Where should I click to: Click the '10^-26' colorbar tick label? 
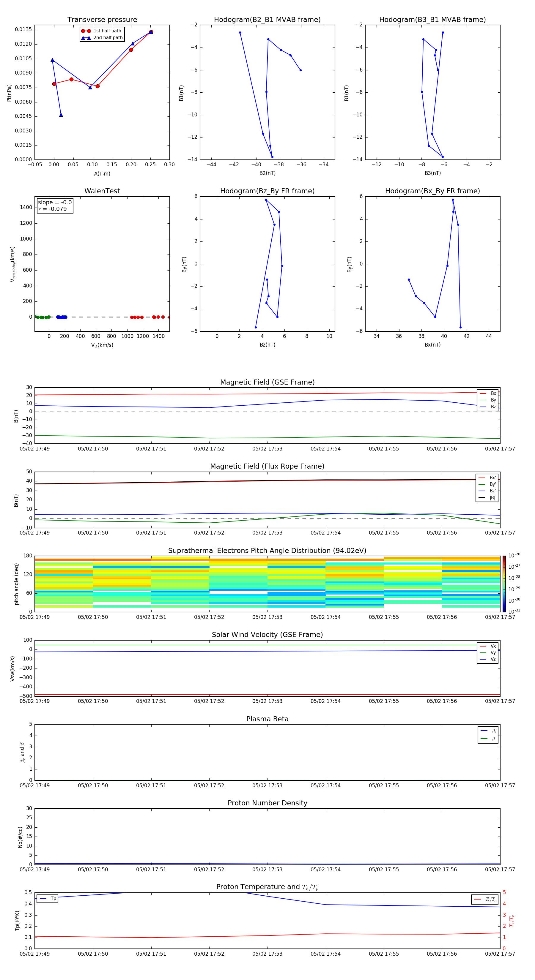pos(514,555)
